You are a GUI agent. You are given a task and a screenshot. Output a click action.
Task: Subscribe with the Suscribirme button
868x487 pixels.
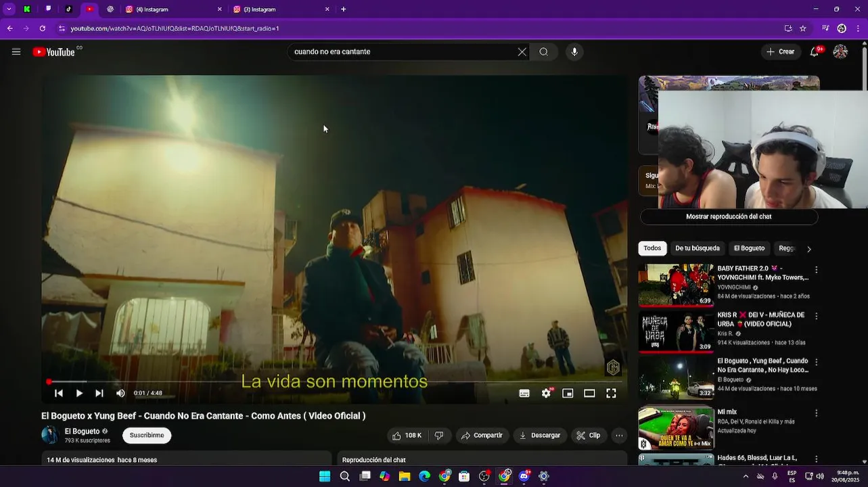coord(147,436)
